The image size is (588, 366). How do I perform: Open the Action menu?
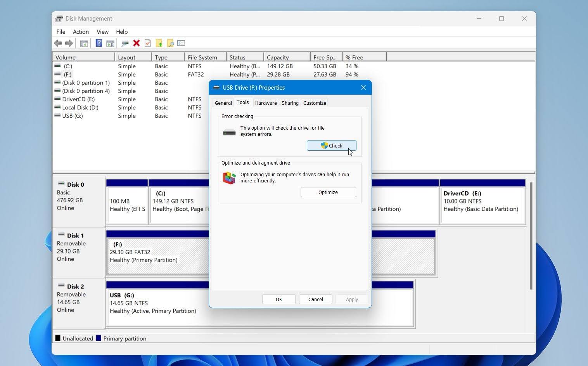[x=81, y=32]
